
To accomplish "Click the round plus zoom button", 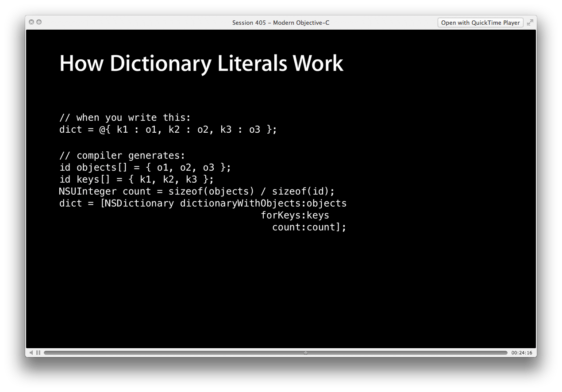I will tap(39, 22).
